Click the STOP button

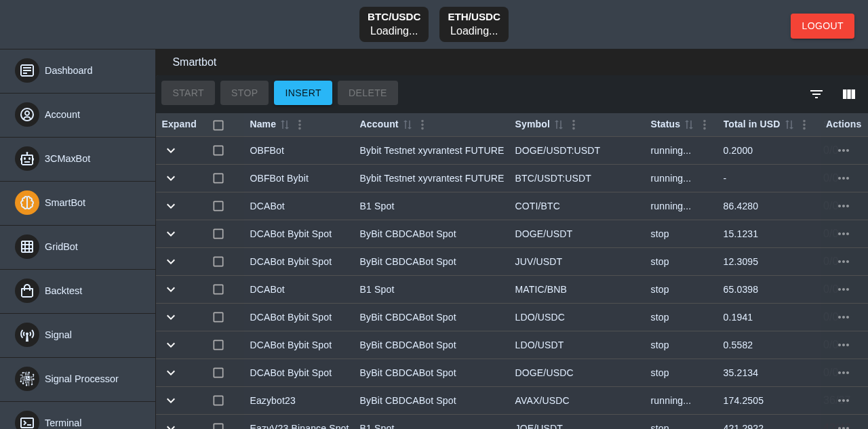click(x=244, y=93)
